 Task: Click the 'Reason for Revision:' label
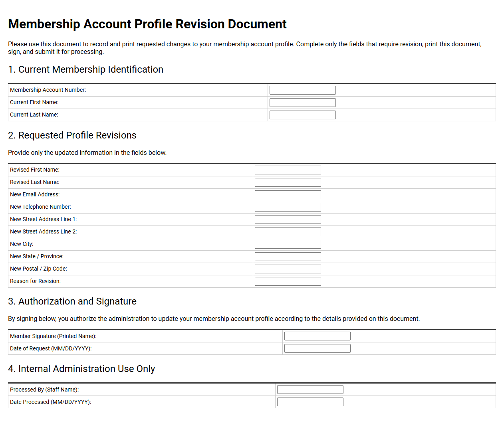point(36,281)
